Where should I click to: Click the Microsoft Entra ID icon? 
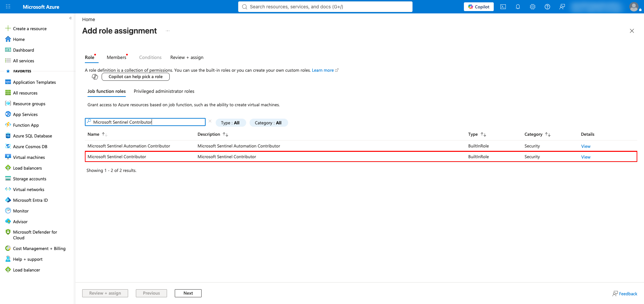[x=8, y=200]
